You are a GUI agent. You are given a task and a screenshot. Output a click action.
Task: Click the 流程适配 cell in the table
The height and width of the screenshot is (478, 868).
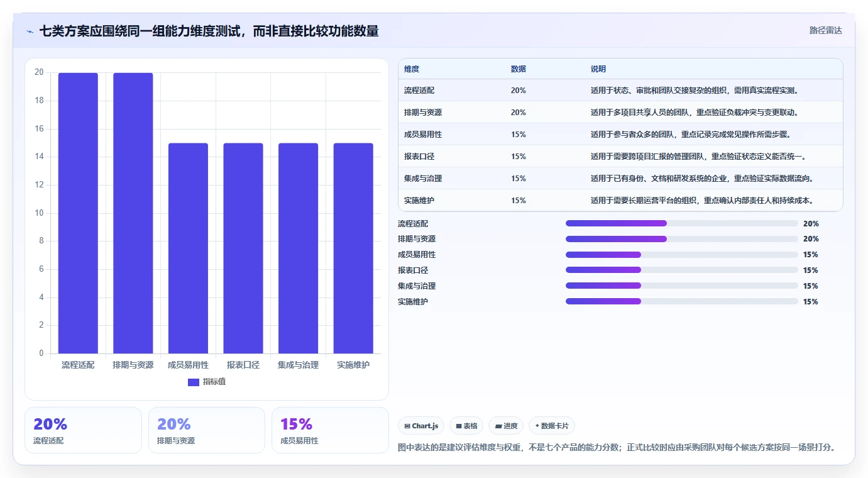click(x=419, y=91)
